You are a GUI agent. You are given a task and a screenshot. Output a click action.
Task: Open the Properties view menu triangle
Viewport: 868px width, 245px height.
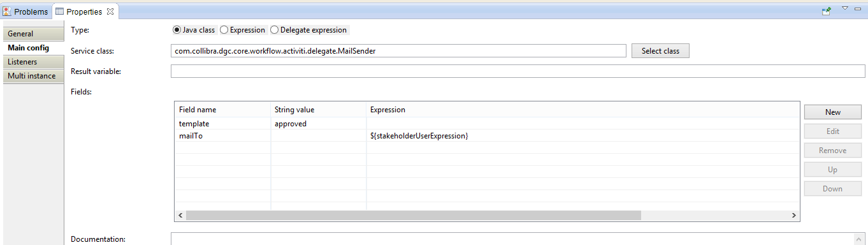coord(845,8)
